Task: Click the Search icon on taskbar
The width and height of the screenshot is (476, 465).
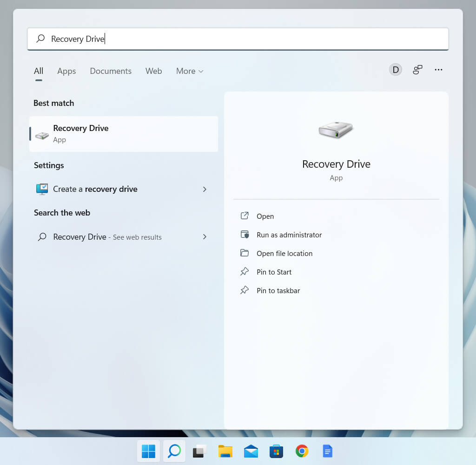Action: tap(174, 451)
